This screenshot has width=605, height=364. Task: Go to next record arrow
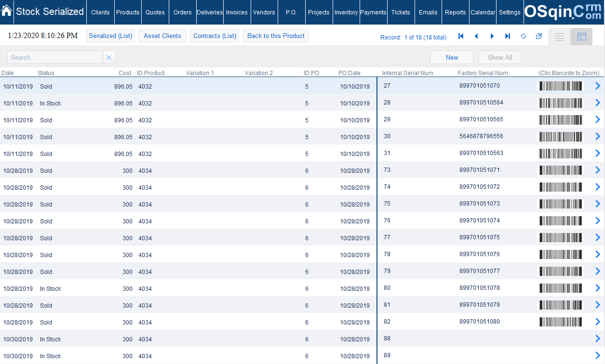click(492, 36)
